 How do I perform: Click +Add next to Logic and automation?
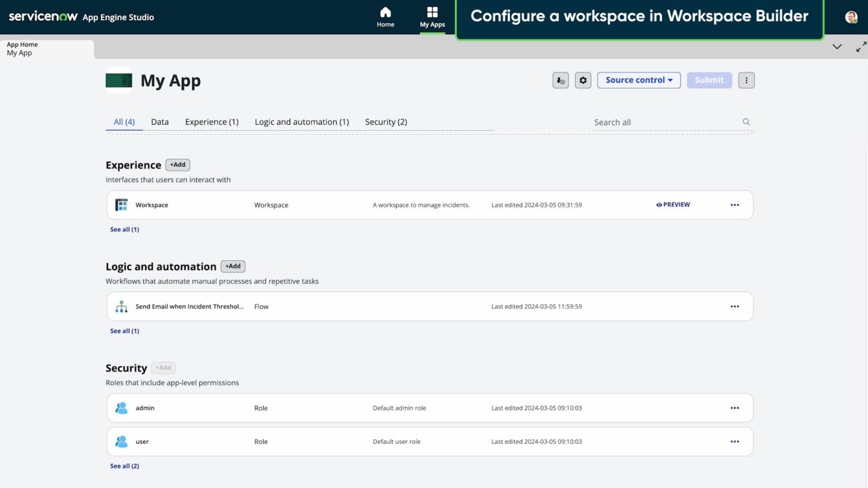(233, 266)
